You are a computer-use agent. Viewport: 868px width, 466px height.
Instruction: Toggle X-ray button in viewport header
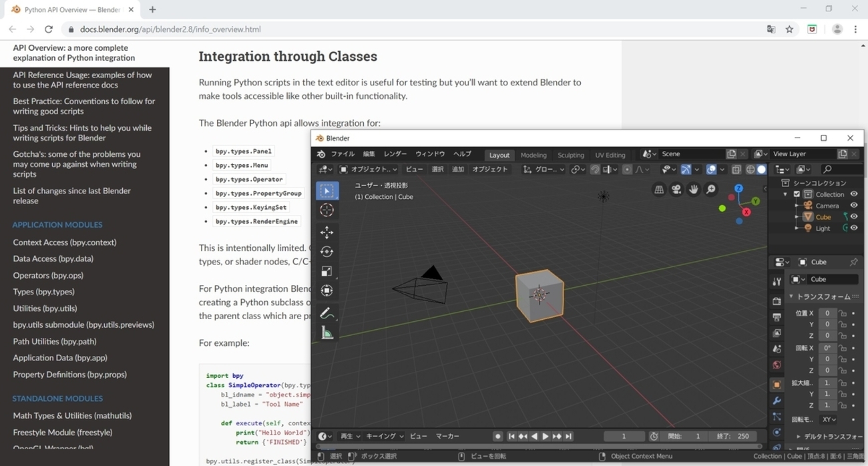(736, 170)
